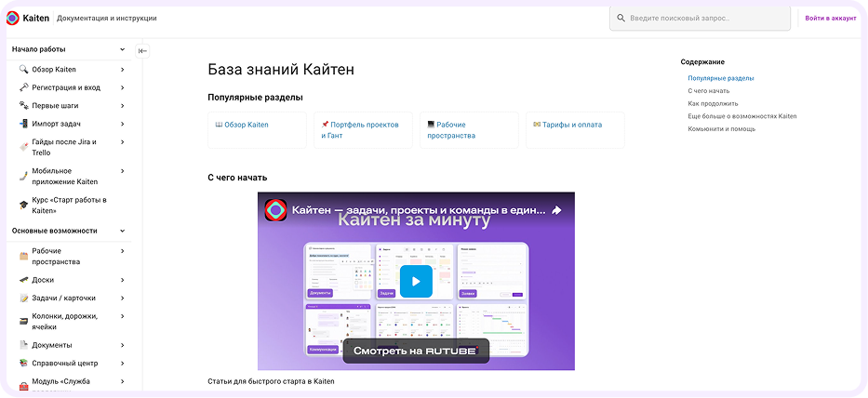Viewport: 868px width, 398px height.
Task: Click the Войти в аккаунт link
Action: click(831, 19)
